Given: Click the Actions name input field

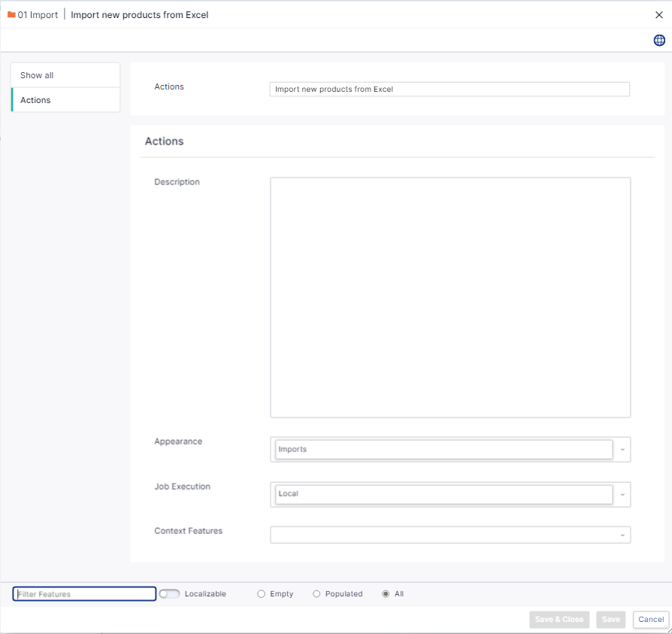Looking at the screenshot, I should pos(450,89).
